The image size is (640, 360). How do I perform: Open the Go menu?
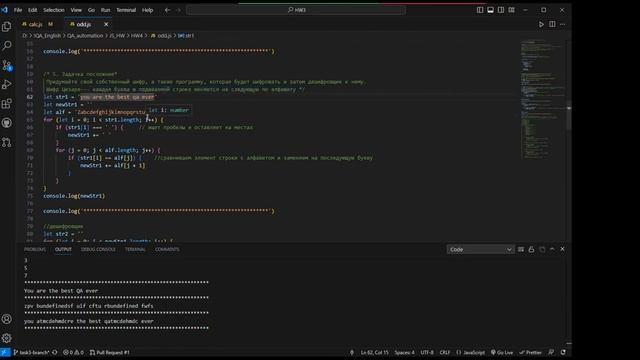(91, 10)
